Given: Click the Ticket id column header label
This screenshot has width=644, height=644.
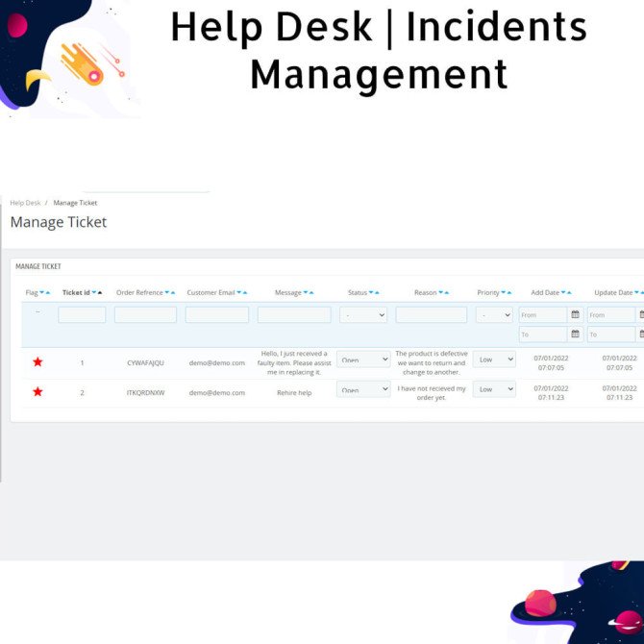Looking at the screenshot, I should [76, 292].
